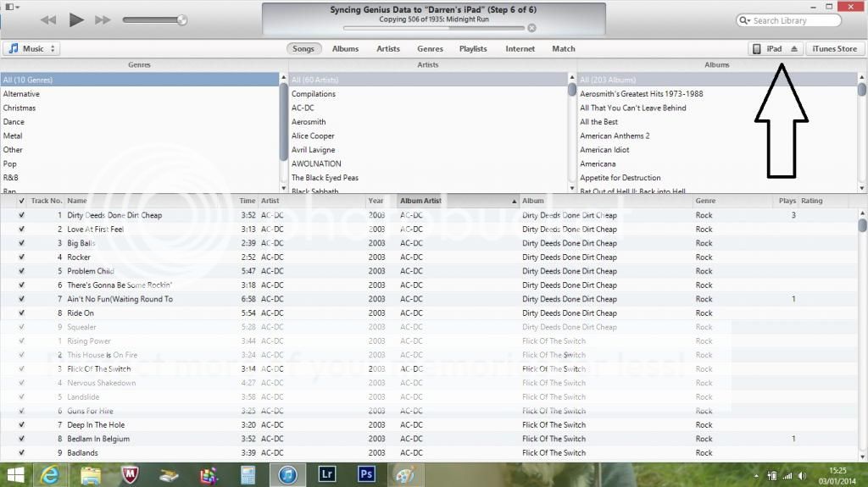
Task: Open the Windows Start button
Action: [15, 475]
